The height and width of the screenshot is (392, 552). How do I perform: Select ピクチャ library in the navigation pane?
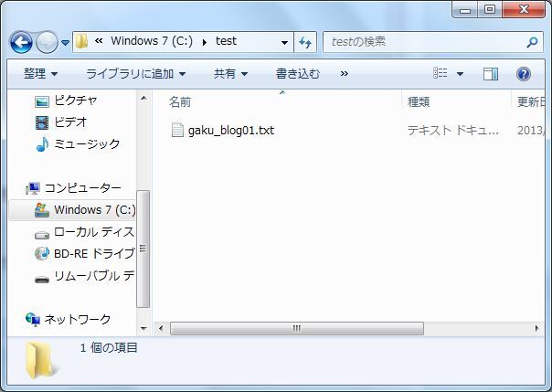click(x=75, y=101)
